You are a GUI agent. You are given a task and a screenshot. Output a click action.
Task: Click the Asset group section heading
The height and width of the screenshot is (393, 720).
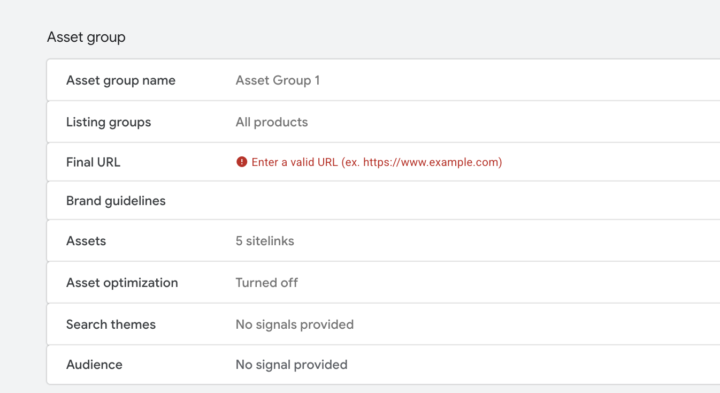tap(86, 37)
